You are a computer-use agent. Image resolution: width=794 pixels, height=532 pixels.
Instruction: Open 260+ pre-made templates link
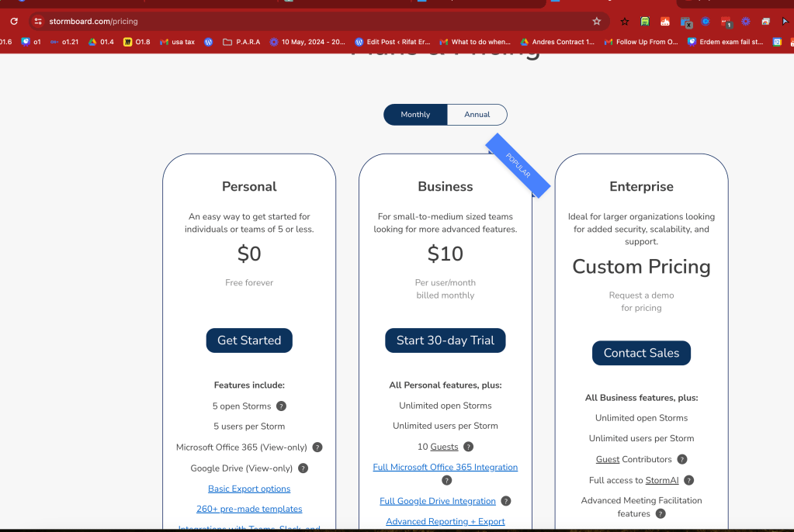click(x=249, y=509)
